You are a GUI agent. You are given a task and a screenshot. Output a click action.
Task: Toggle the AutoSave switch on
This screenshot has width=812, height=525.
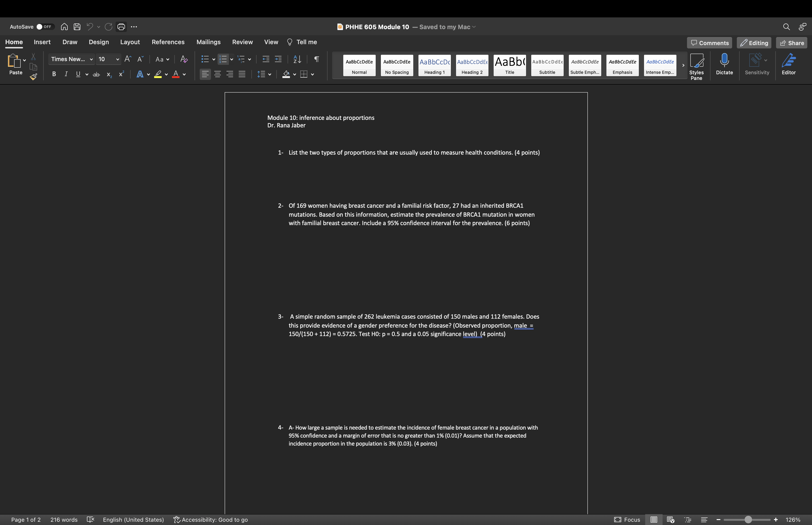45,27
